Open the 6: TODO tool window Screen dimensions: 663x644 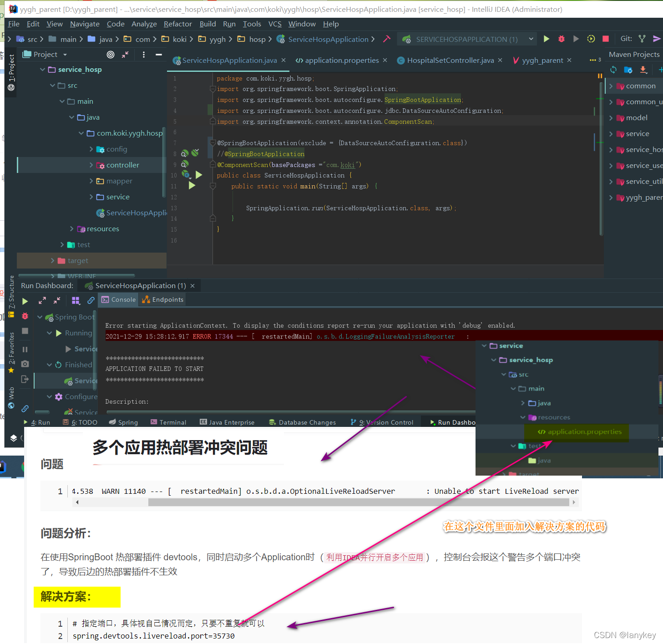81,422
